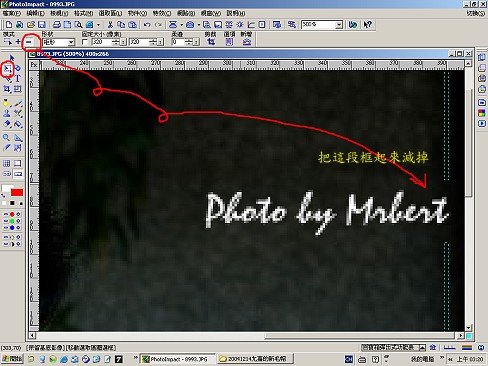Click the PhotoImpact taskbar button

point(177,359)
